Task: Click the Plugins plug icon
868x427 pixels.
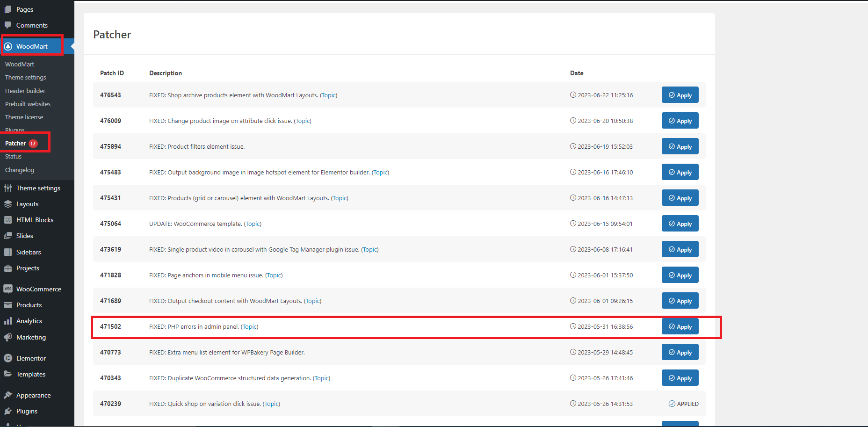Action: 8,411
